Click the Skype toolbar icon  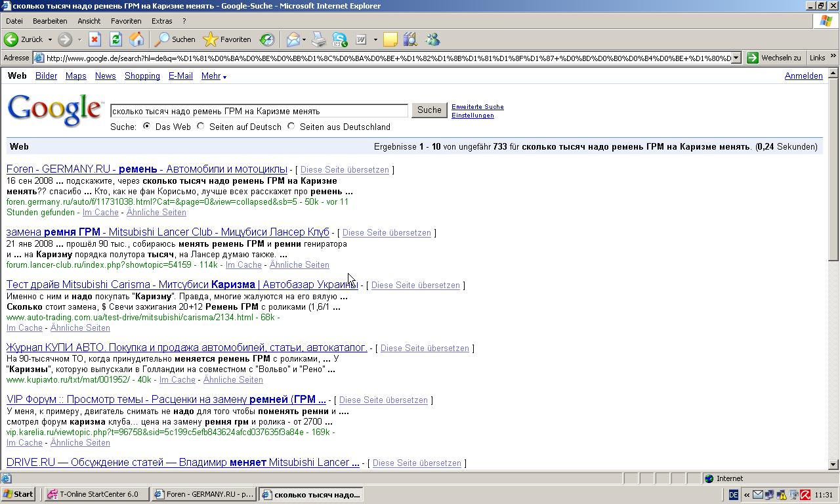pos(340,39)
